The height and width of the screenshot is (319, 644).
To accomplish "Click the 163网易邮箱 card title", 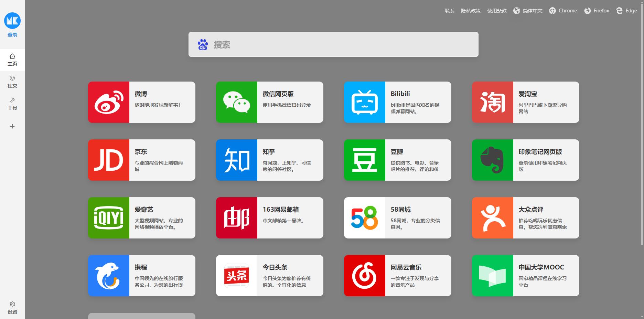I will tap(281, 210).
